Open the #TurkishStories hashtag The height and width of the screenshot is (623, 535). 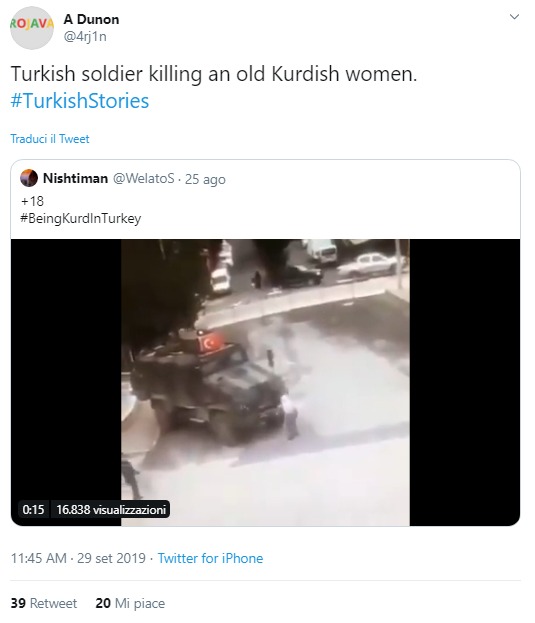click(x=80, y=101)
